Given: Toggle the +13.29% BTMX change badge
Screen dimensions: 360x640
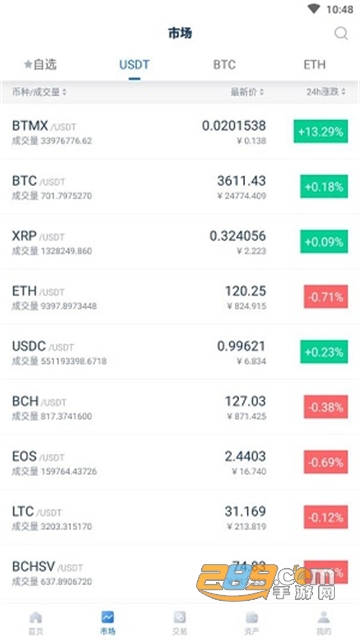Looking at the screenshot, I should [x=321, y=131].
